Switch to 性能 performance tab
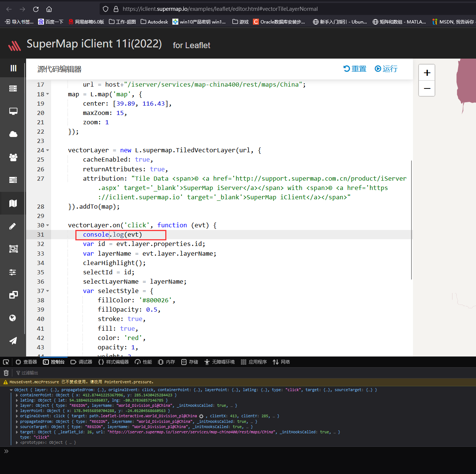The image size is (476, 474). tap(143, 362)
